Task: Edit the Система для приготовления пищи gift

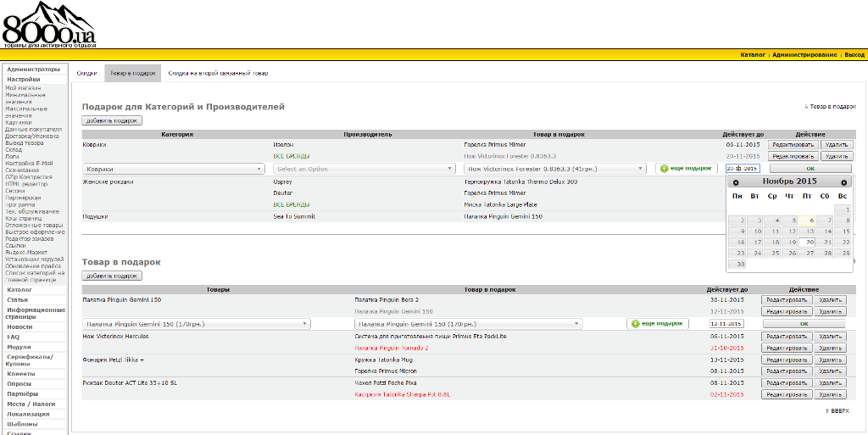Action: click(787, 337)
